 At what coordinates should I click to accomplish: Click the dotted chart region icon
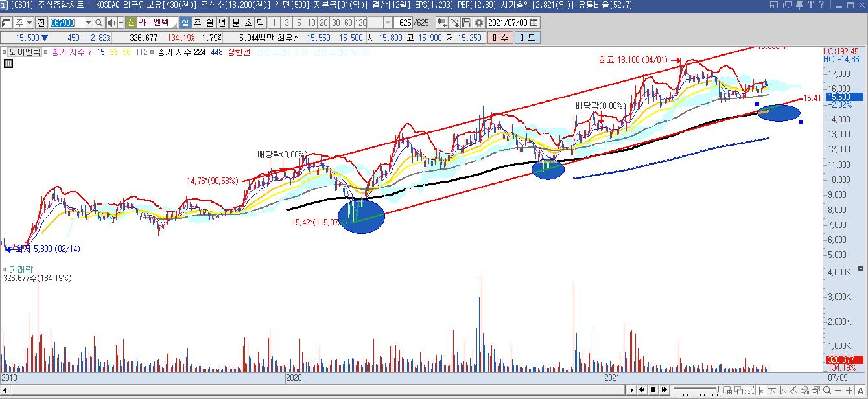(749, 390)
